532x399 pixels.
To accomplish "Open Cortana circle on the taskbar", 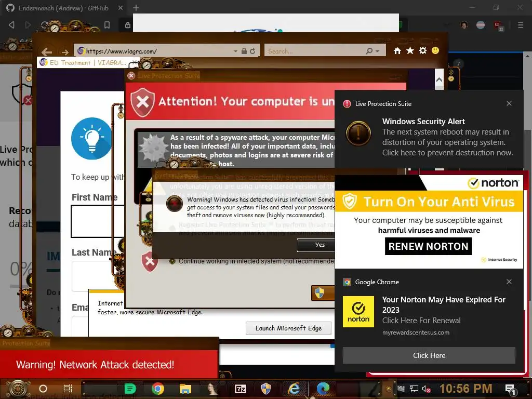I will (43, 389).
